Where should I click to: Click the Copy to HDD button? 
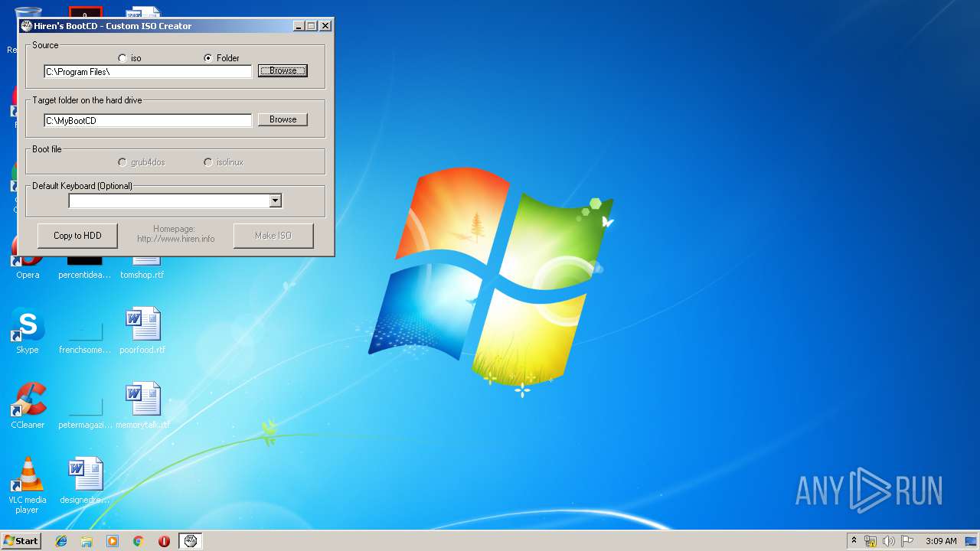click(x=77, y=236)
